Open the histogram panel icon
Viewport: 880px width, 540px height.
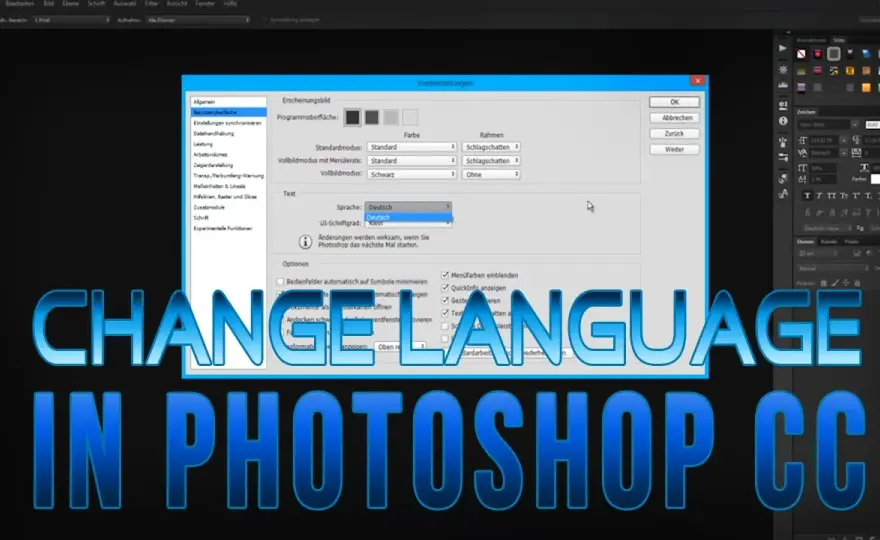[783, 85]
